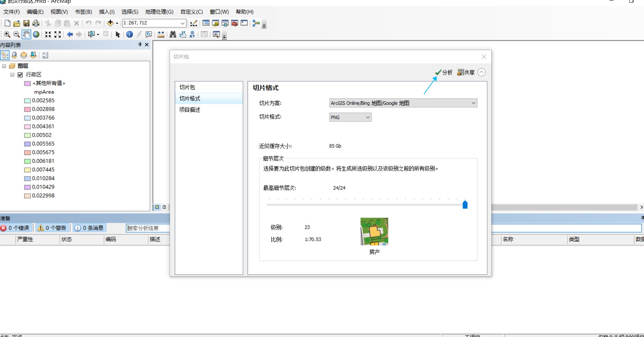Click the Find binoculars icon

[172, 35]
